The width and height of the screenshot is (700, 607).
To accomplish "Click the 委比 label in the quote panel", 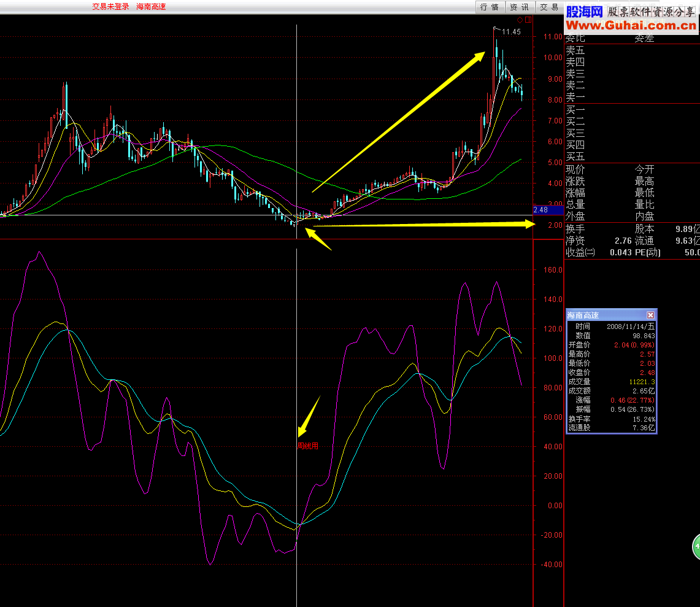I will [x=575, y=39].
